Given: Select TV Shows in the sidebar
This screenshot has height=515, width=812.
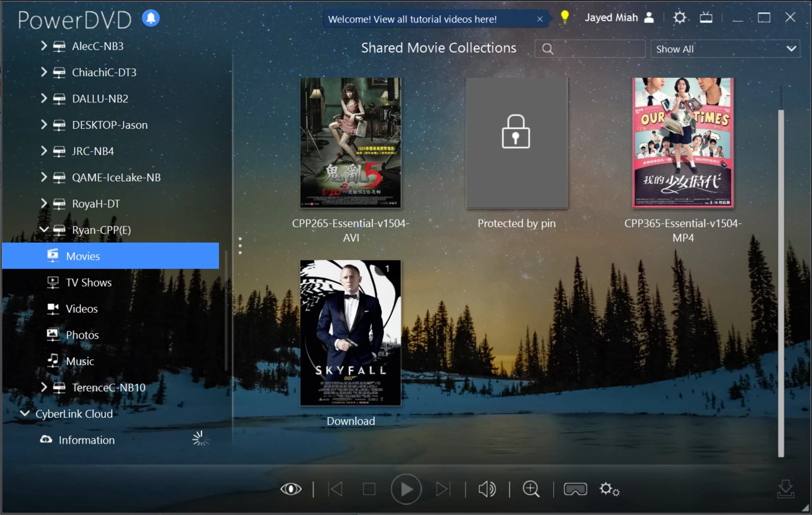Looking at the screenshot, I should [x=88, y=283].
